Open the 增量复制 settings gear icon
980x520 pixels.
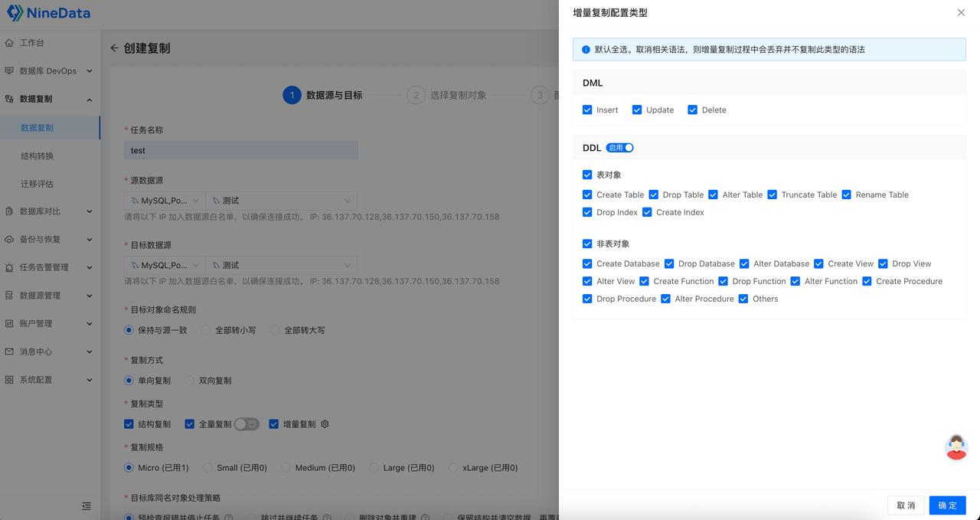(325, 424)
